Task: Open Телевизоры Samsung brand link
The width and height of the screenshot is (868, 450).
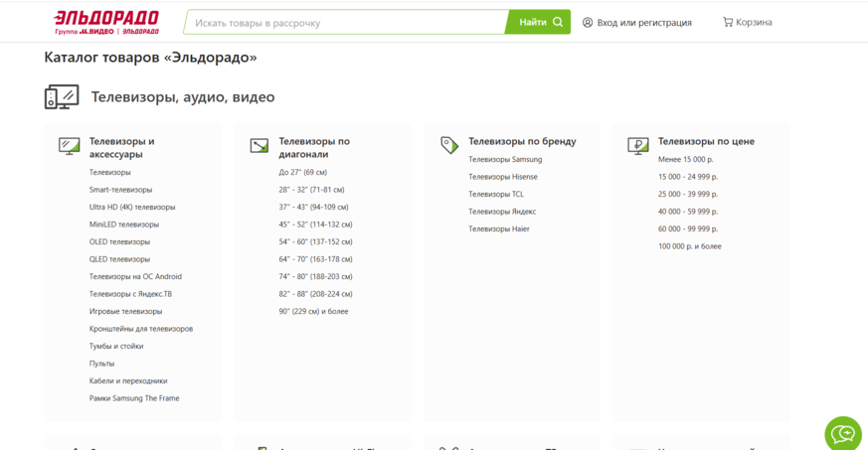Action: click(505, 159)
